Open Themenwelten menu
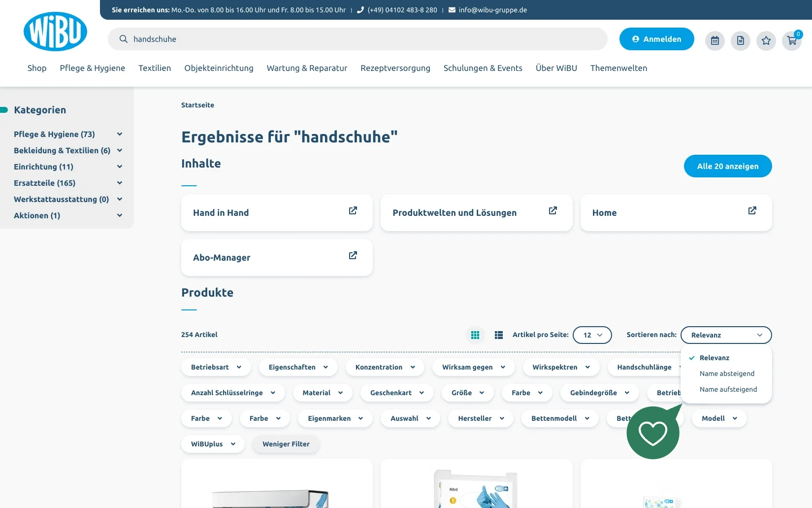 [619, 68]
